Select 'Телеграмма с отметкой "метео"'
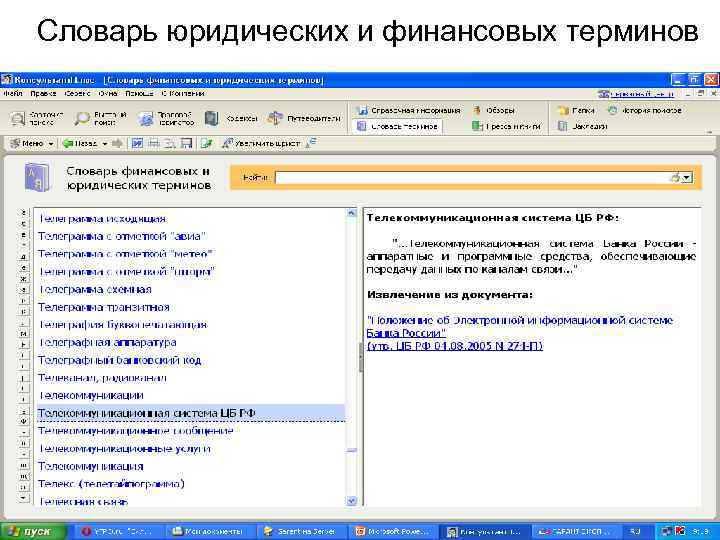The width and height of the screenshot is (720, 540). click(x=126, y=254)
